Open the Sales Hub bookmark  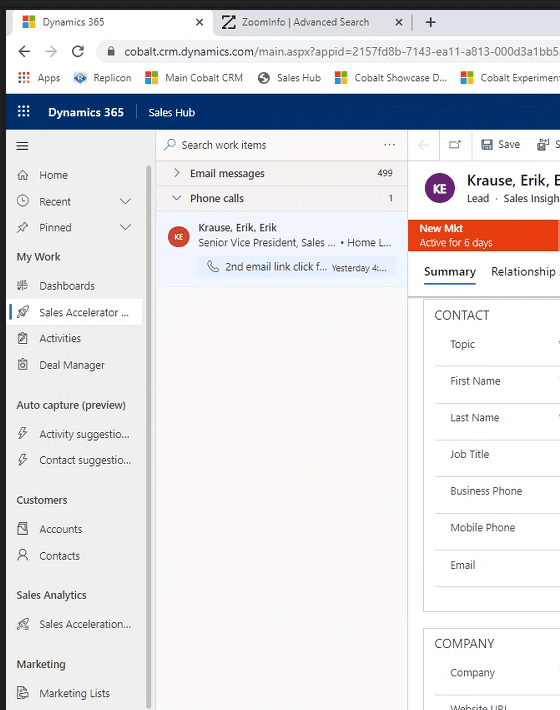point(289,78)
